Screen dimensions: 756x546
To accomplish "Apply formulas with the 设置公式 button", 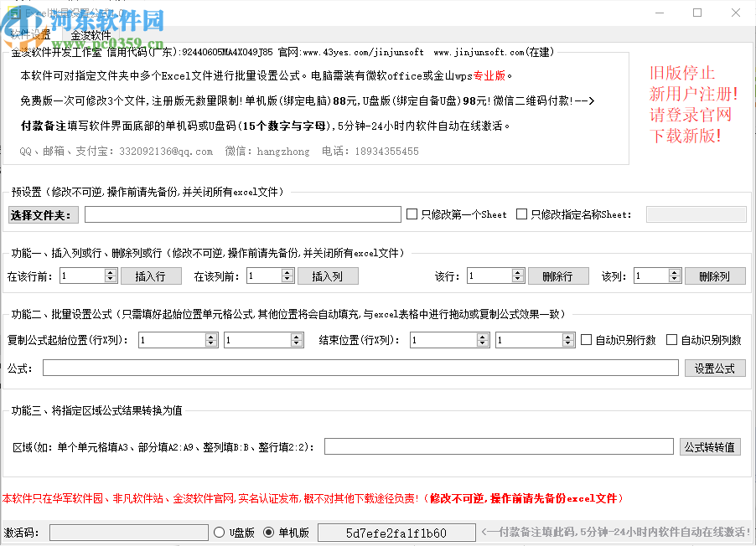I will click(715, 368).
